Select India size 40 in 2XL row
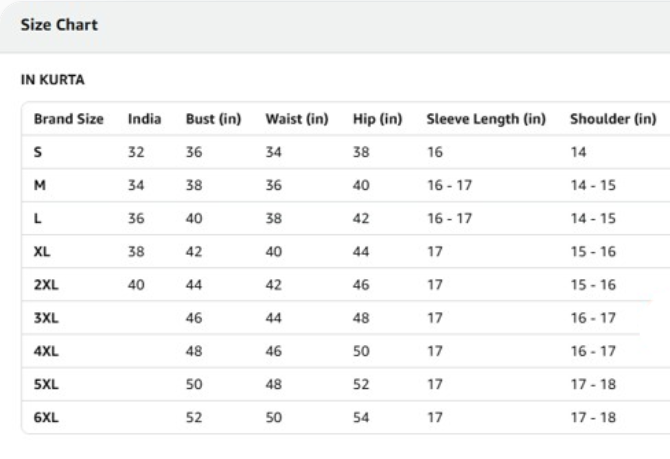 (136, 285)
